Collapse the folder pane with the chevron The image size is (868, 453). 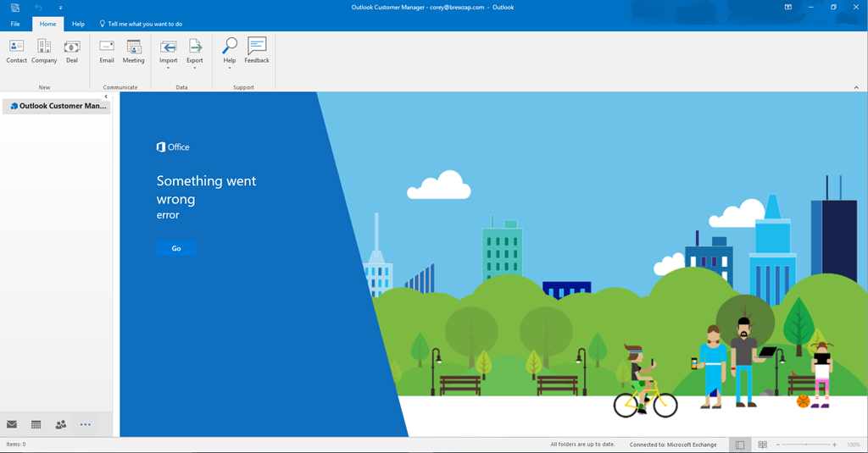click(106, 97)
